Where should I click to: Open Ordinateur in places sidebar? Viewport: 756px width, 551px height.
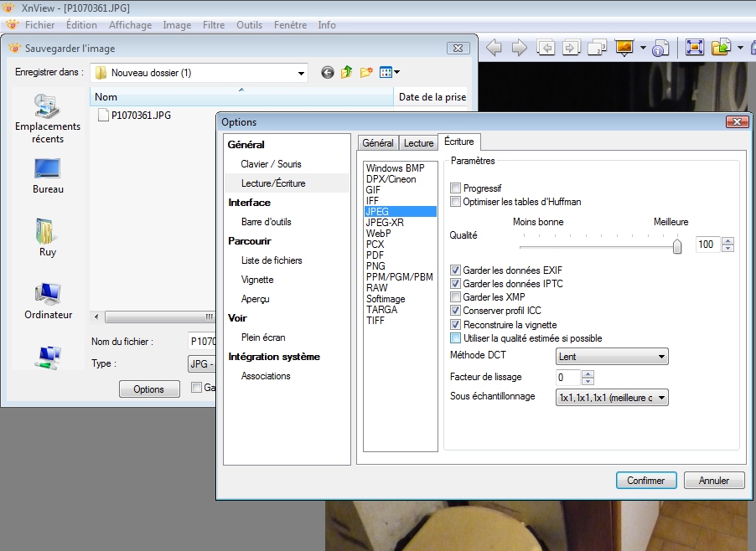(x=48, y=301)
